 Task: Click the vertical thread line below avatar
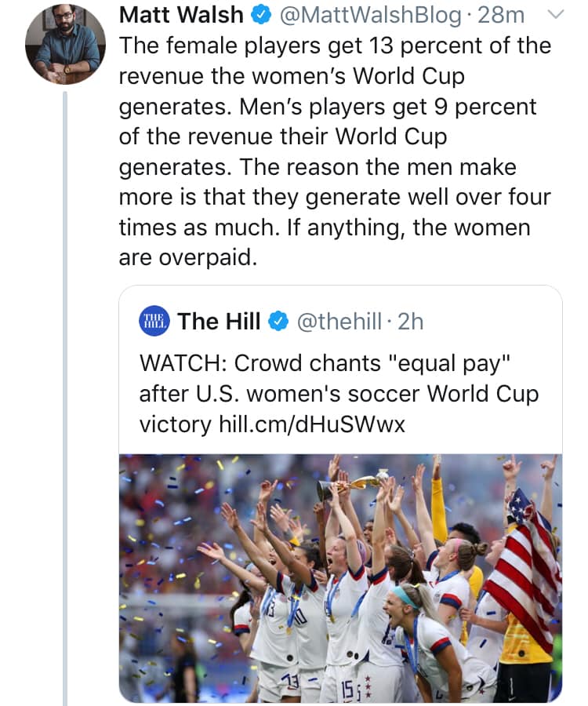tap(66, 398)
